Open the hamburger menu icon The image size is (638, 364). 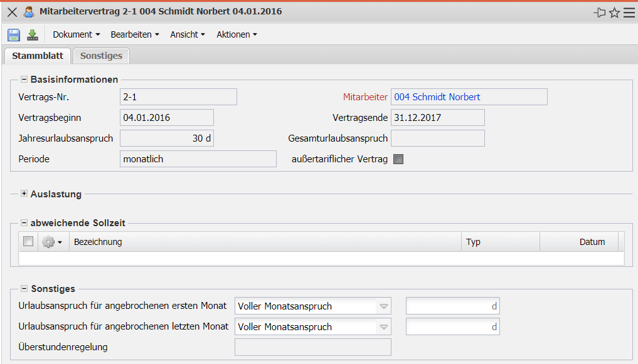(x=629, y=12)
